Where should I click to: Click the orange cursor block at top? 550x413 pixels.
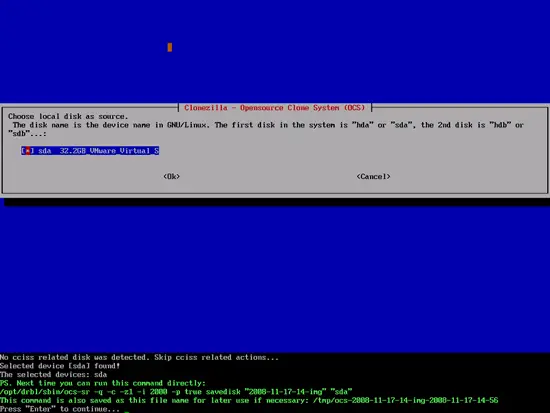click(170, 47)
